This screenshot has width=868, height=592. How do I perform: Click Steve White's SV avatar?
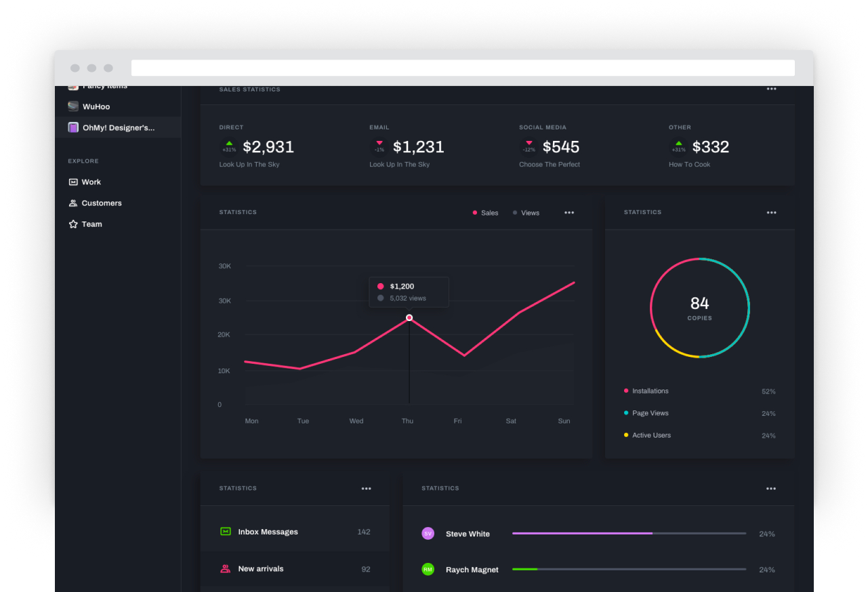point(428,534)
